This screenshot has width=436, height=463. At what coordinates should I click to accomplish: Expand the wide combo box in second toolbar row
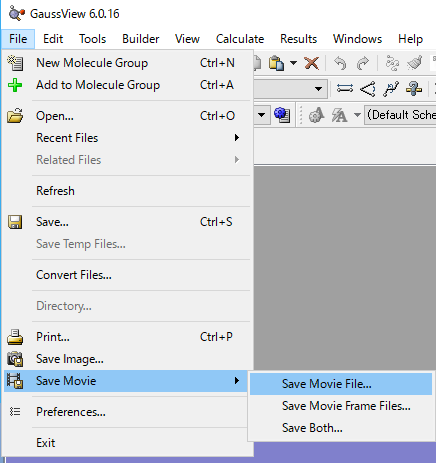point(318,89)
